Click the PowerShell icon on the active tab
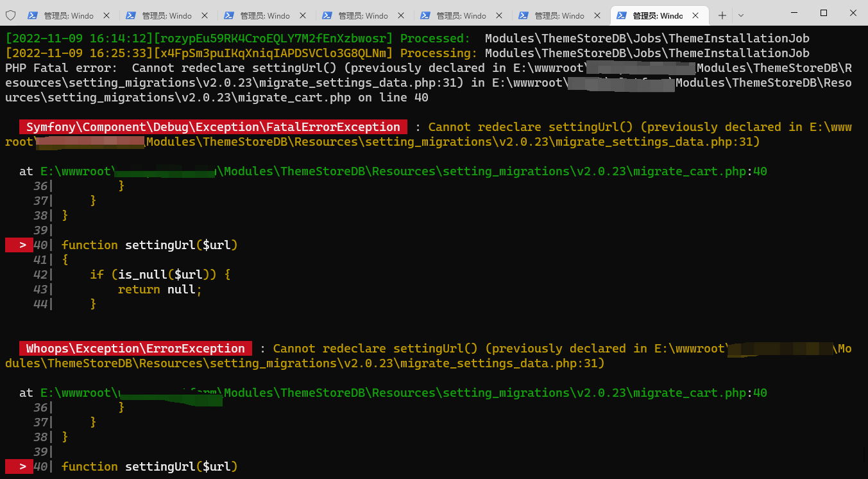This screenshot has width=868, height=479. click(622, 15)
